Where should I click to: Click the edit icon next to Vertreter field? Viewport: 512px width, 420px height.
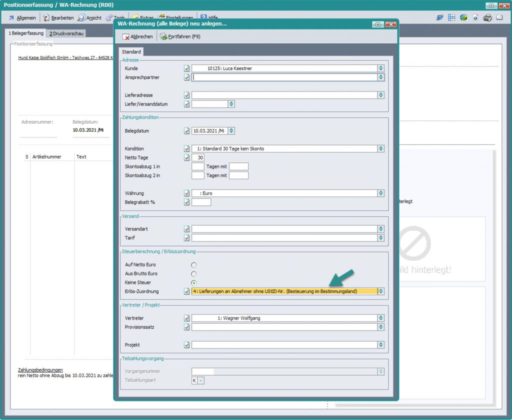coord(187,318)
